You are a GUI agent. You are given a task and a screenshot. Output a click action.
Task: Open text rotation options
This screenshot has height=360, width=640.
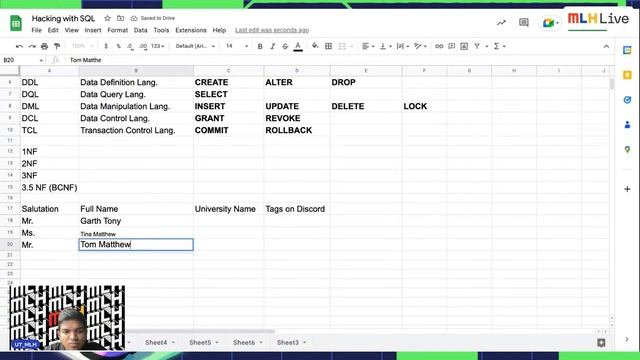click(x=420, y=47)
